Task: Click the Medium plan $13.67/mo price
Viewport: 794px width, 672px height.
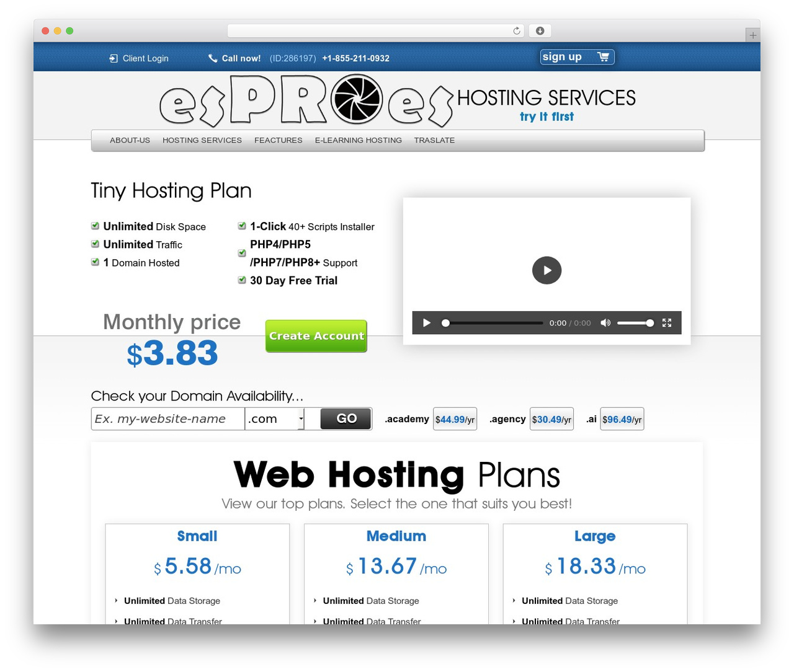Action: tap(396, 567)
